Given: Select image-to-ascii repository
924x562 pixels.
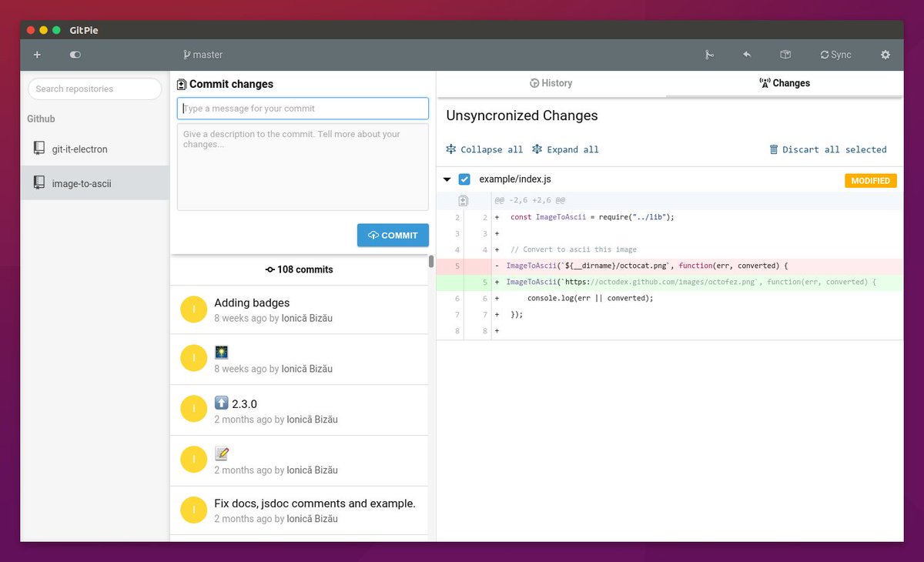Looking at the screenshot, I should tap(95, 183).
